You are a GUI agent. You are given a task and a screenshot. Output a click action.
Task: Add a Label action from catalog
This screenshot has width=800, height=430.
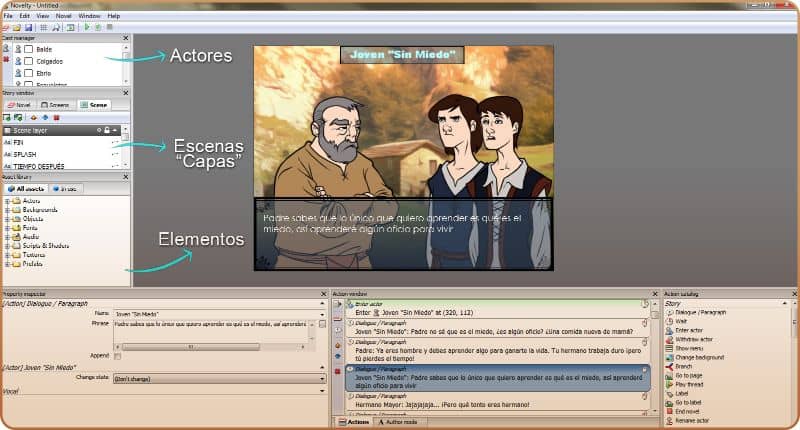tap(677, 394)
